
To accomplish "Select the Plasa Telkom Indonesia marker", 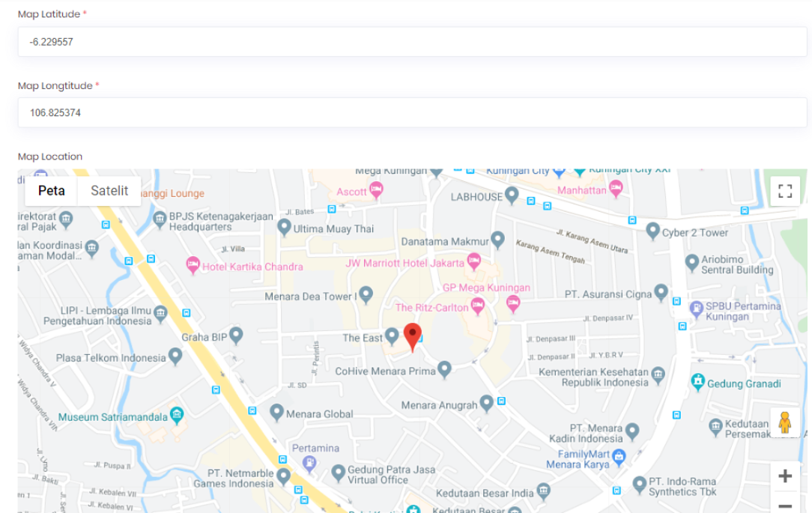I will [175, 356].
